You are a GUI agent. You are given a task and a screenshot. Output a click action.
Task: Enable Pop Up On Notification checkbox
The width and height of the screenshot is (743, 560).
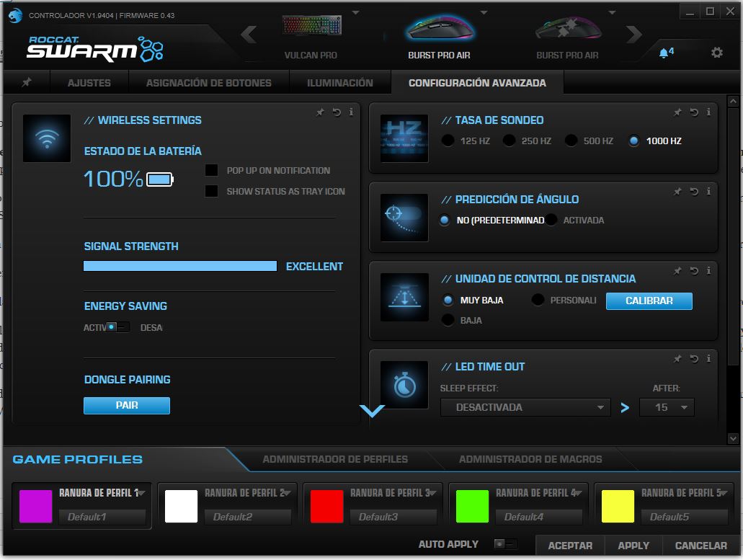pyautogui.click(x=212, y=171)
